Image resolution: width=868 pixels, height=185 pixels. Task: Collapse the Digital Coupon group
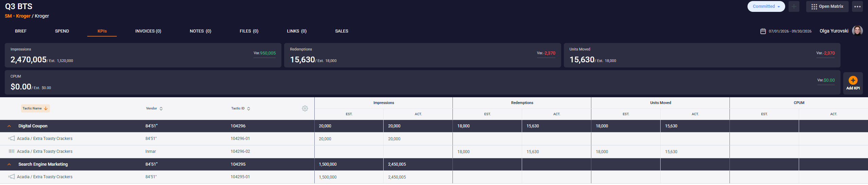pos(9,126)
